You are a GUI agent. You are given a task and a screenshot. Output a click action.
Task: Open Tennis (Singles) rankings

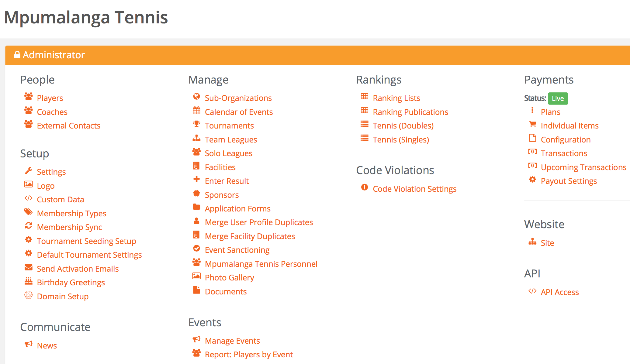401,139
